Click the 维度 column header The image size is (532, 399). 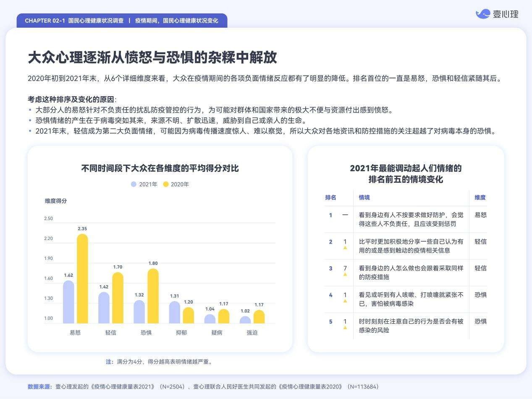tap(480, 197)
